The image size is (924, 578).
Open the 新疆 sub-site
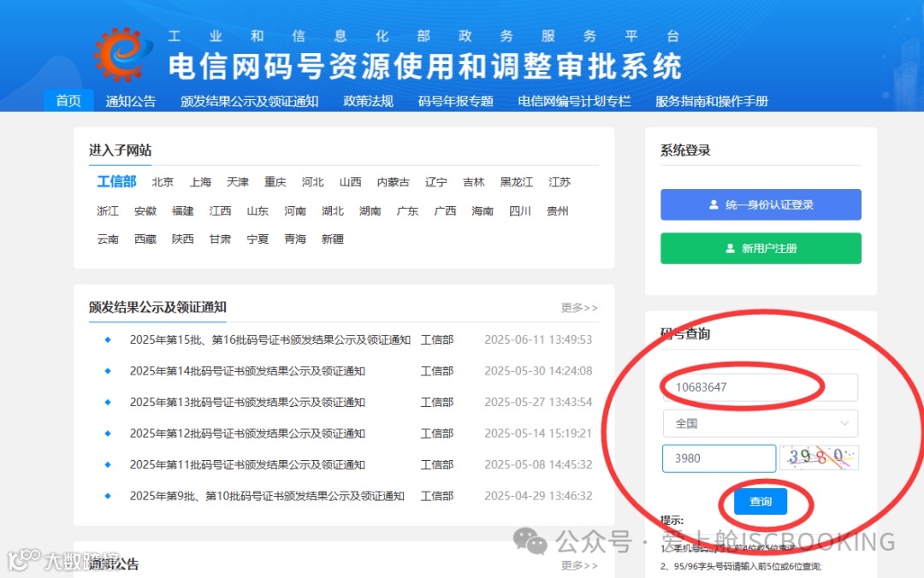click(x=332, y=239)
